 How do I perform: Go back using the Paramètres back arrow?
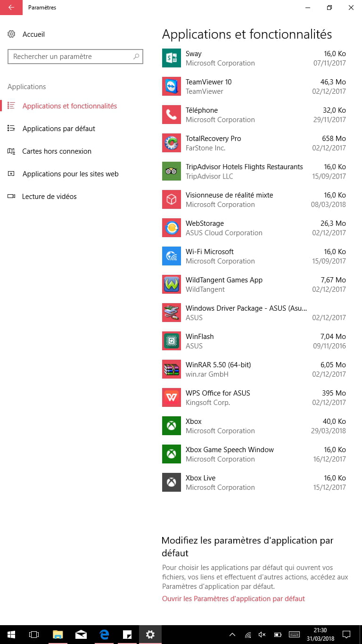[x=11, y=8]
